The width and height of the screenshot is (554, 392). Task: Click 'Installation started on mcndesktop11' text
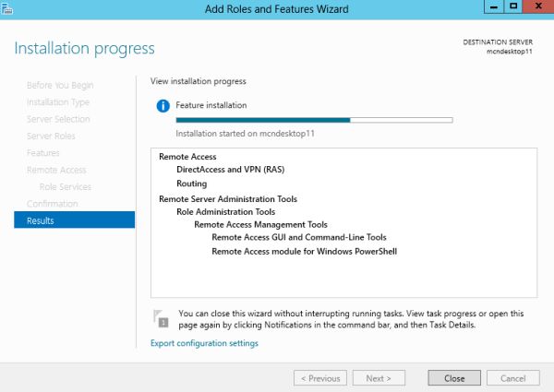[x=246, y=134]
